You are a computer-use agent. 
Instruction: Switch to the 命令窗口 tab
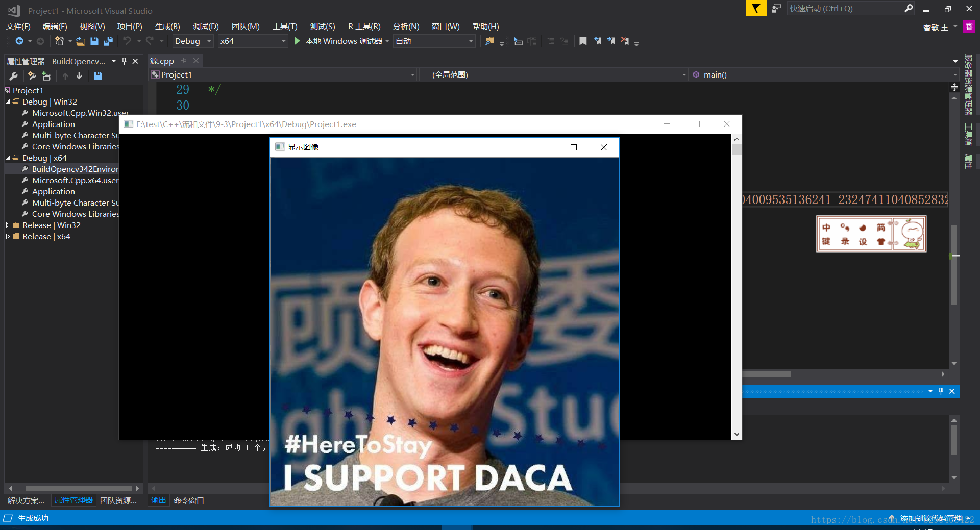pyautogui.click(x=189, y=500)
